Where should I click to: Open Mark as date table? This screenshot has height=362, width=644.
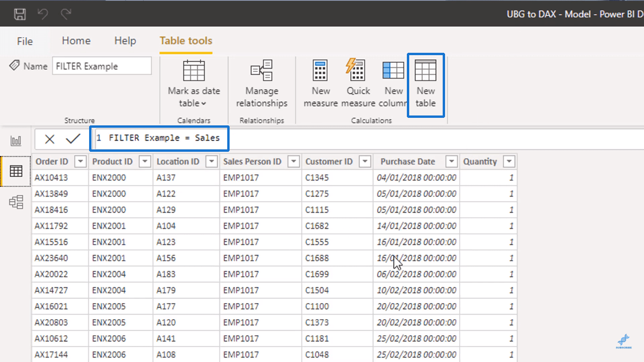[194, 84]
